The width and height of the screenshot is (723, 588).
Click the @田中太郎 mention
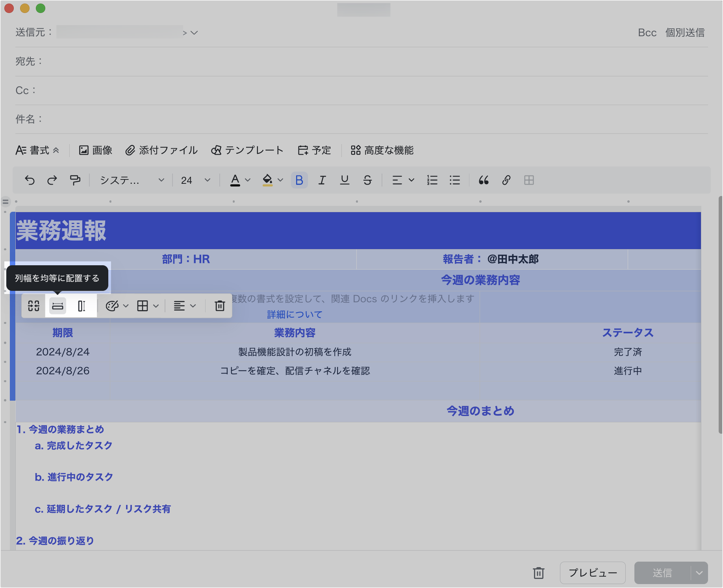[x=513, y=259]
